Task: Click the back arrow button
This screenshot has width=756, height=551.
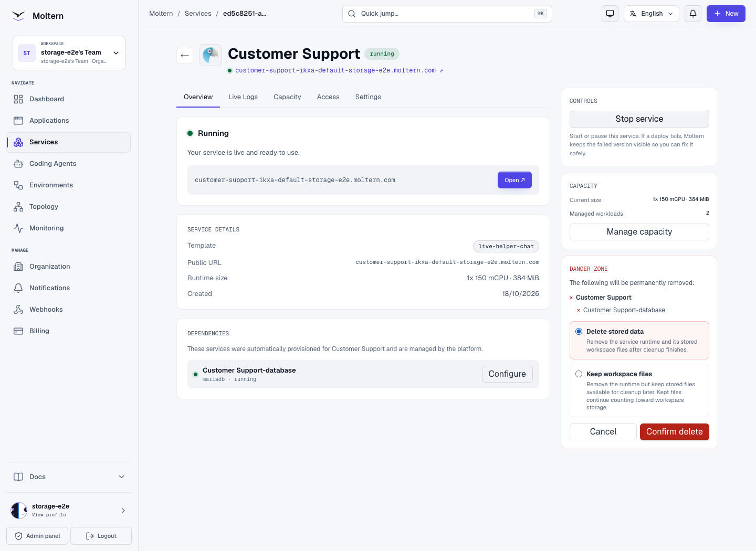Action: 185,55
